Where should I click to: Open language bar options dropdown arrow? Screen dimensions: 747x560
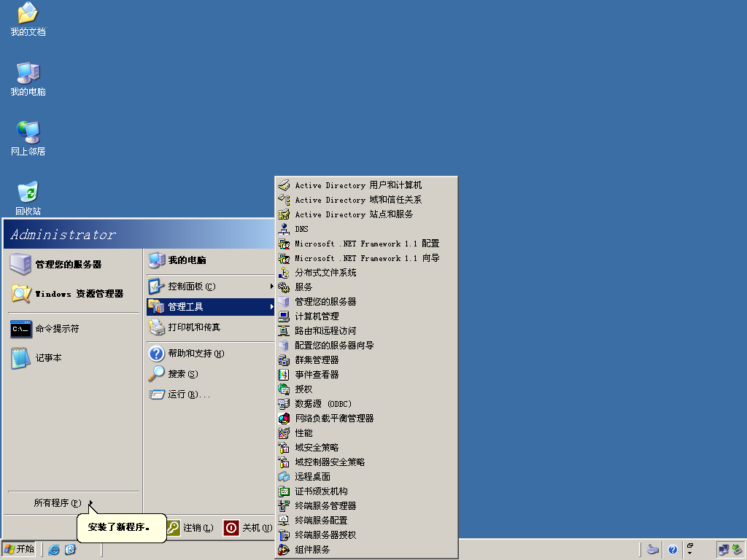tap(690, 553)
